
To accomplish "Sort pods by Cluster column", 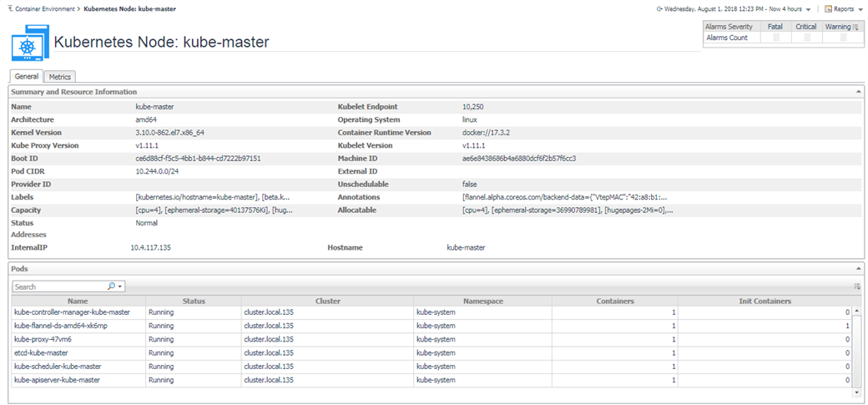I will (x=328, y=301).
